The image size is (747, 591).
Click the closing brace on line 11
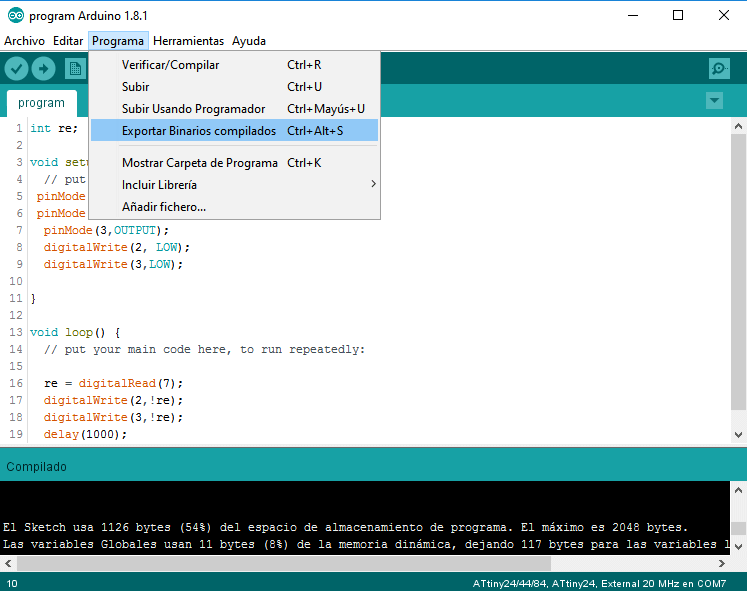click(x=33, y=298)
